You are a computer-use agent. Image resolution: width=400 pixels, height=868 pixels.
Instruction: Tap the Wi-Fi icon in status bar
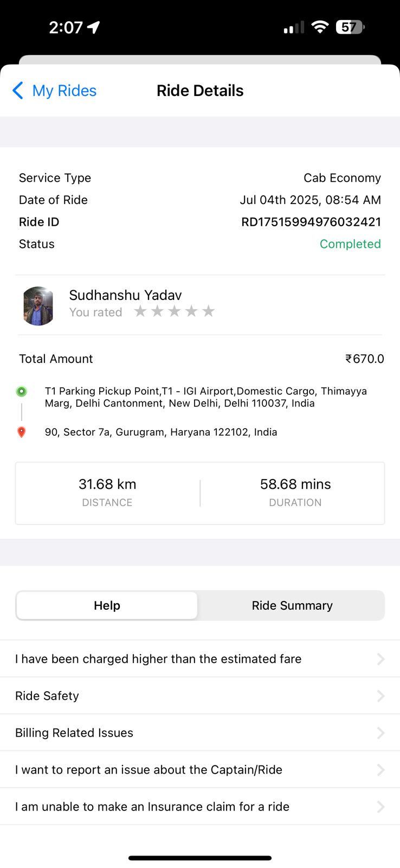320,27
